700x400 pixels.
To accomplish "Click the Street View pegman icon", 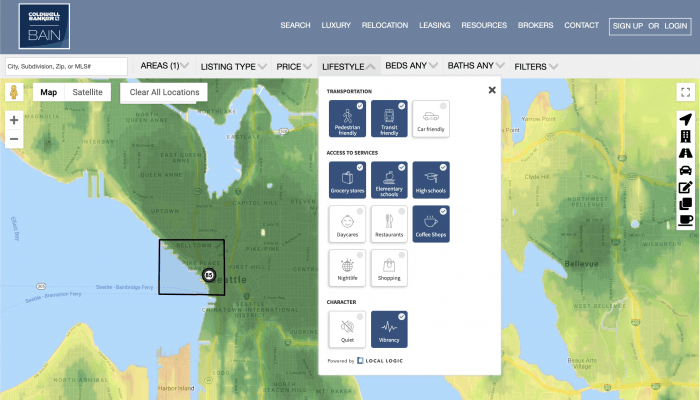I will [x=14, y=92].
